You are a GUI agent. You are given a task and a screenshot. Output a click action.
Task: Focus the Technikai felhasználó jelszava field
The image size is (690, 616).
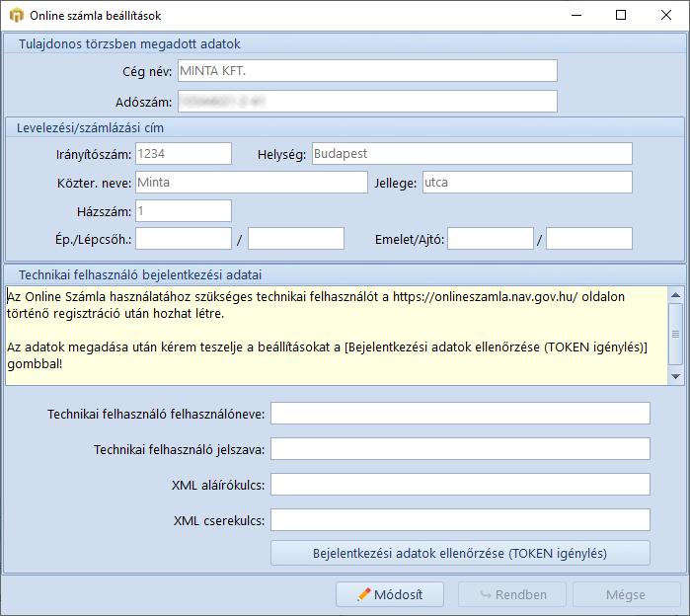pyautogui.click(x=460, y=449)
